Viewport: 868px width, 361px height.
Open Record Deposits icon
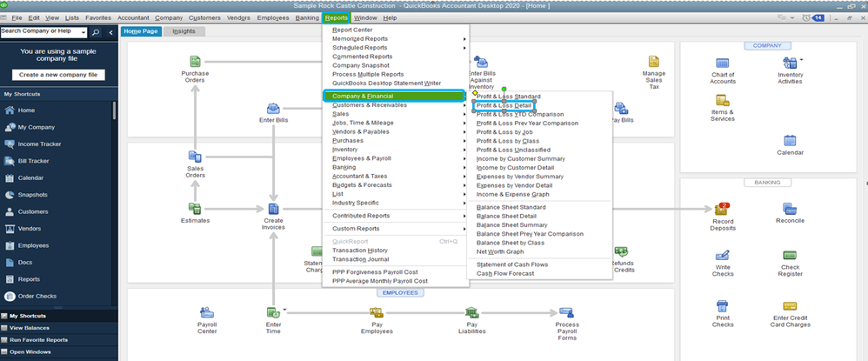tap(723, 210)
